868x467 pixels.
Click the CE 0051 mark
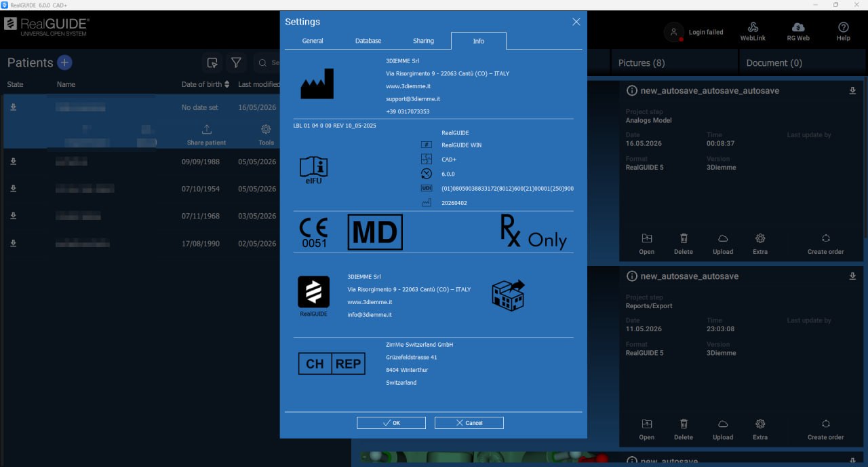[x=313, y=232]
